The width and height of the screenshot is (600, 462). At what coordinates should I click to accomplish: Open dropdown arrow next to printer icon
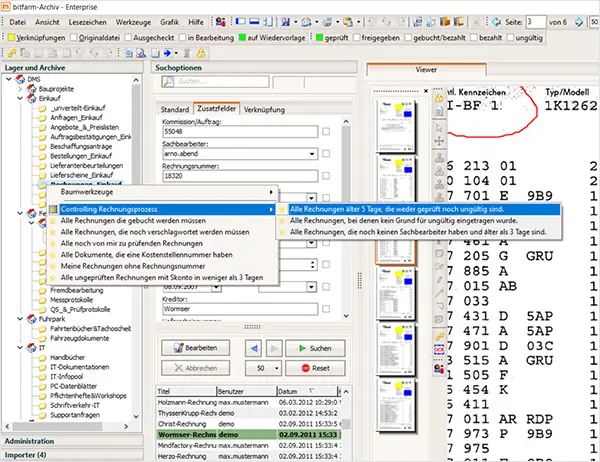click(x=337, y=22)
